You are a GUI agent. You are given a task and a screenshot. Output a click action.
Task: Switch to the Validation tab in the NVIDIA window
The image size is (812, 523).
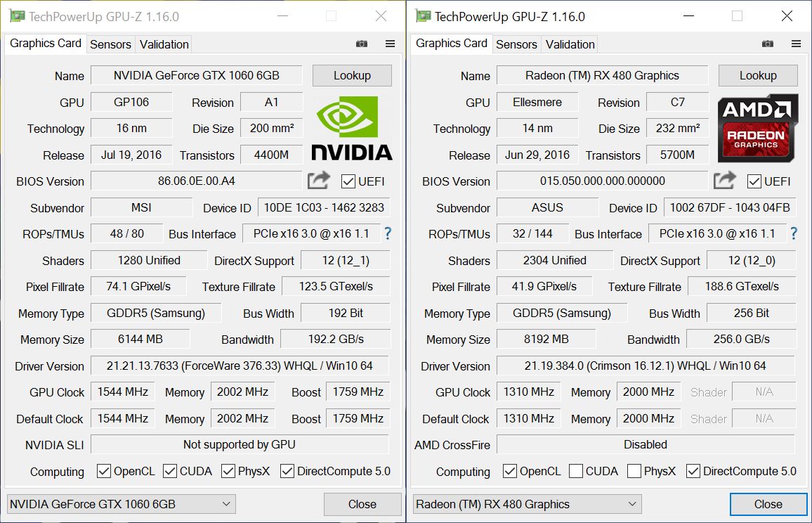click(x=164, y=44)
